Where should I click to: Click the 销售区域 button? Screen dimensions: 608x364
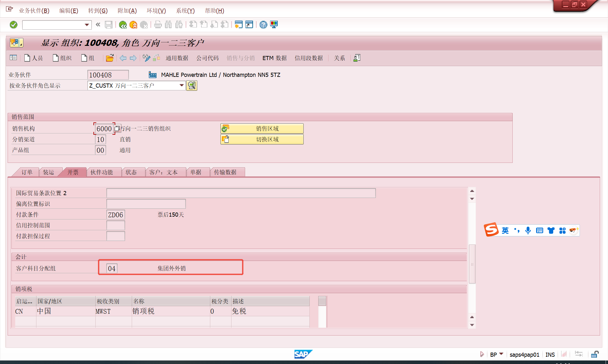point(262,128)
